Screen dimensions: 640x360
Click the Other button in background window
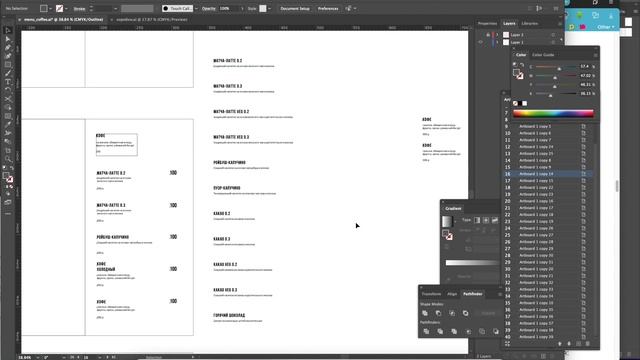click(x=605, y=27)
